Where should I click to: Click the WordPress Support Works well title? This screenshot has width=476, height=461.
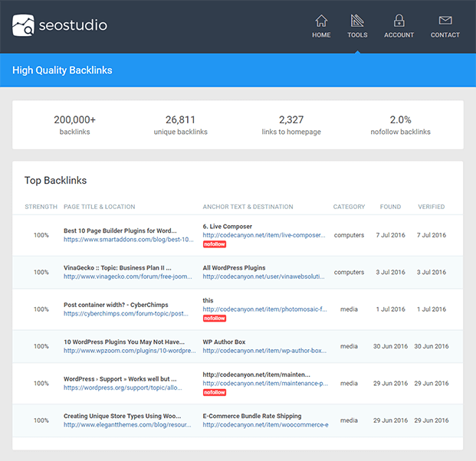point(120,379)
